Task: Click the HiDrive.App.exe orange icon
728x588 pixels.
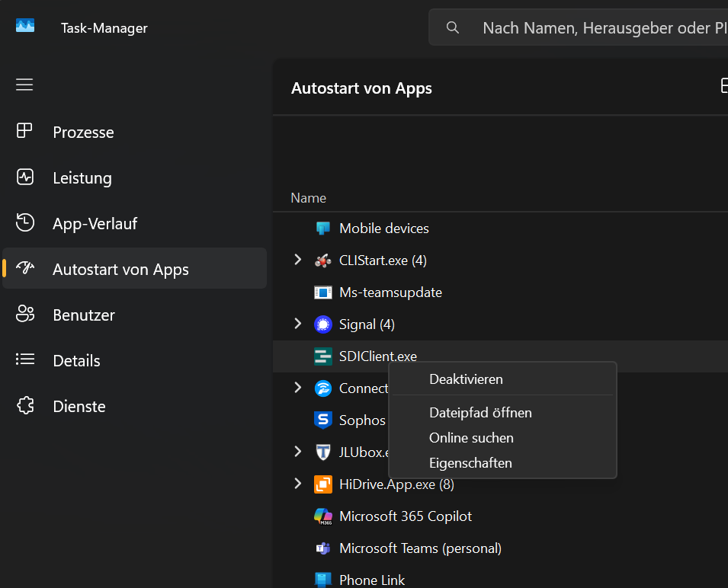Action: 323,484
